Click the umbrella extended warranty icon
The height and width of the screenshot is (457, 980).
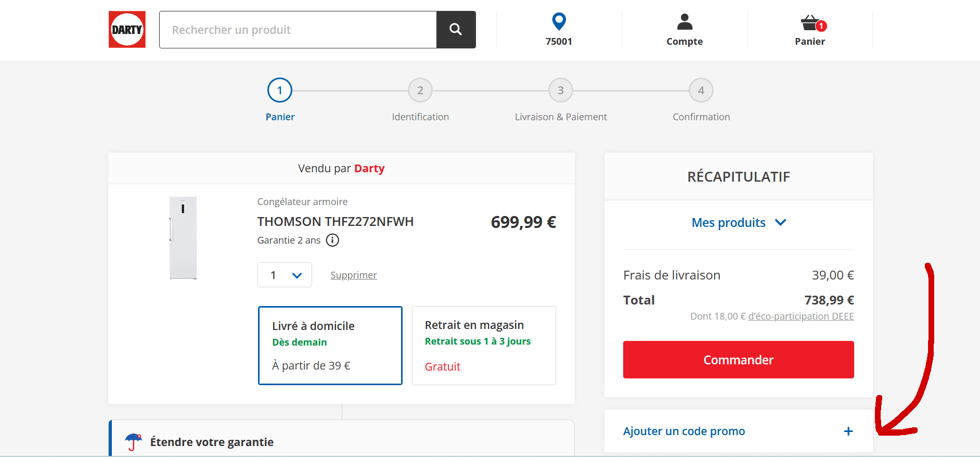[133, 442]
